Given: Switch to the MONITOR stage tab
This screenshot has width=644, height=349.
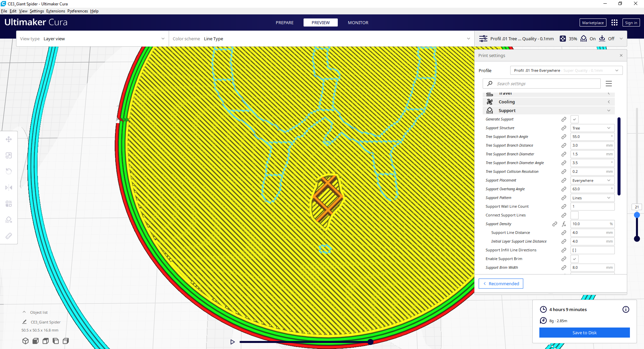Looking at the screenshot, I should point(358,22).
